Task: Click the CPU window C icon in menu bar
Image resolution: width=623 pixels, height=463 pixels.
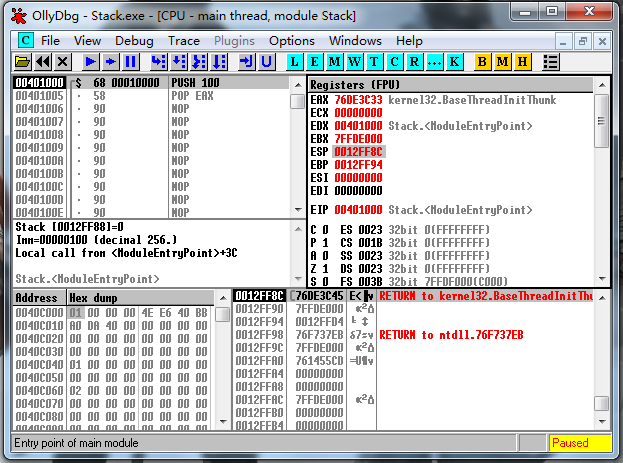Action: coord(25,41)
